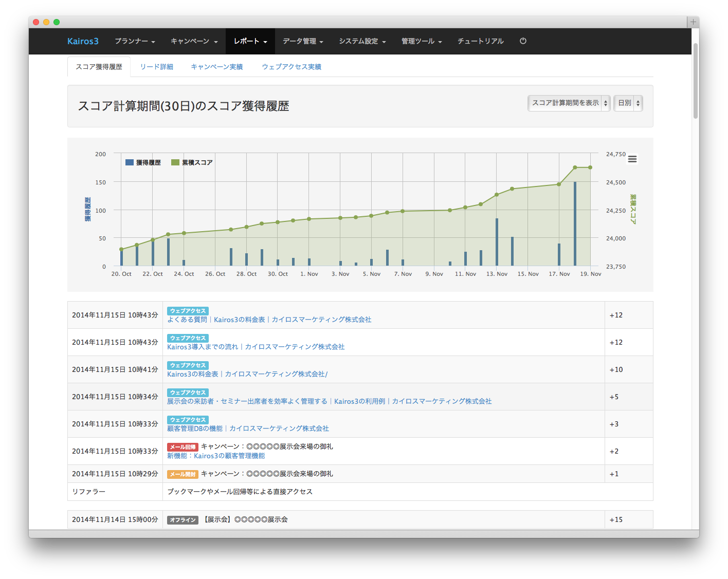728x579 pixels.
Task: Toggle 累積スコア series in chart legend
Action: 192,162
